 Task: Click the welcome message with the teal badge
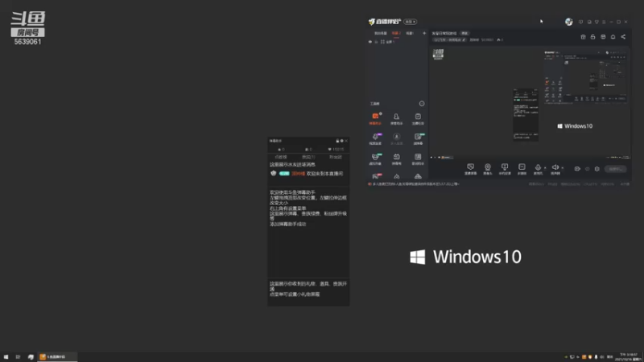(308, 174)
